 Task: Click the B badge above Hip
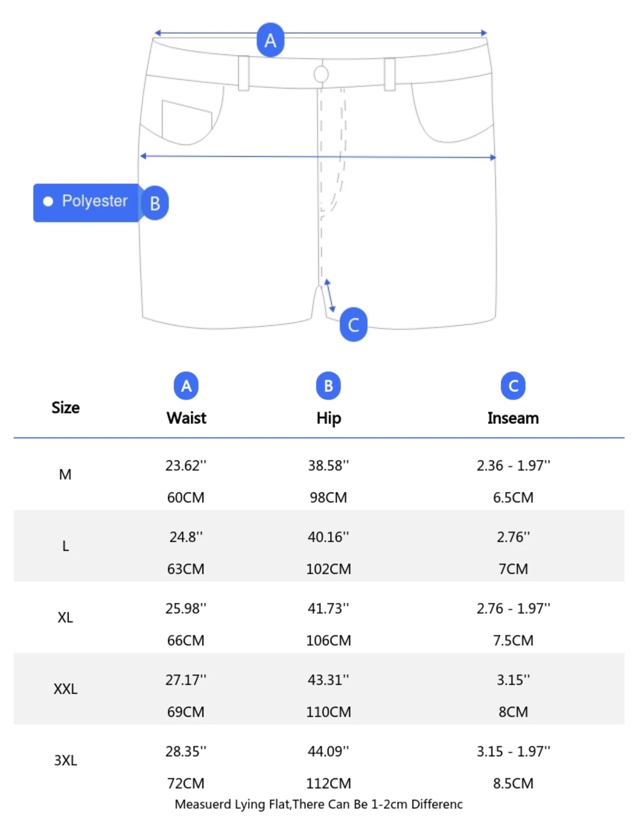point(328,386)
